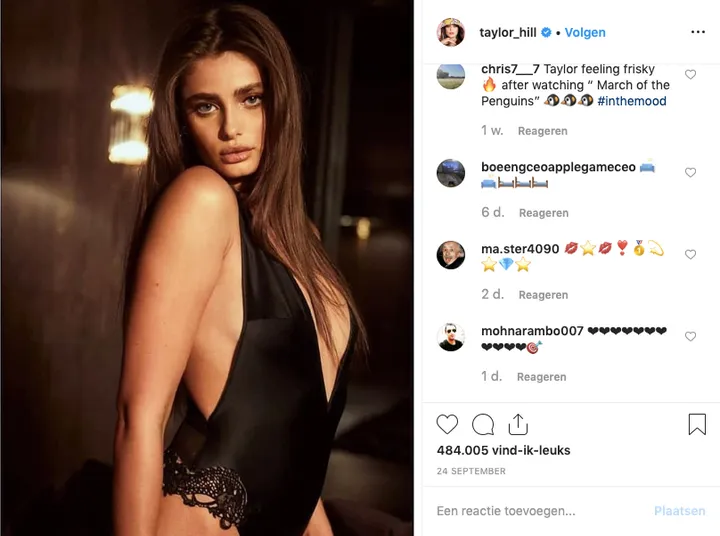This screenshot has height=536, width=720.
Task: Like ma.ster4090's comment
Action: (690, 254)
